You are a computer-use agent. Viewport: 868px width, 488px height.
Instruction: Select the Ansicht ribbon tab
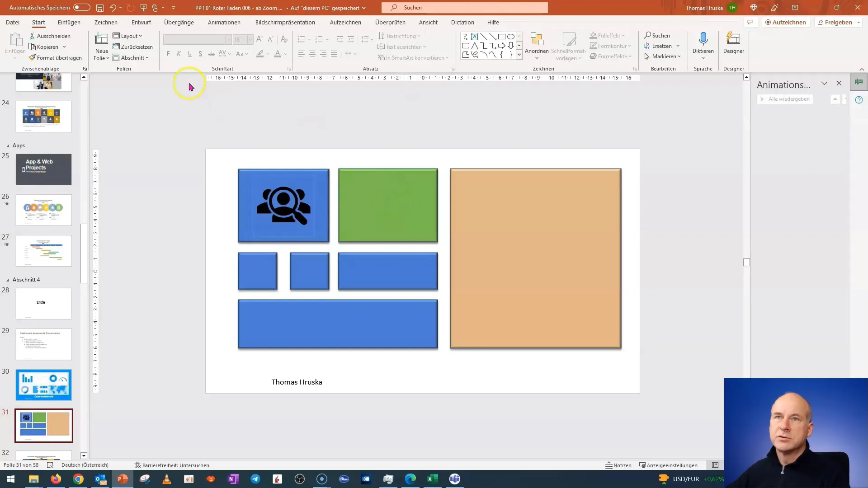pyautogui.click(x=429, y=22)
